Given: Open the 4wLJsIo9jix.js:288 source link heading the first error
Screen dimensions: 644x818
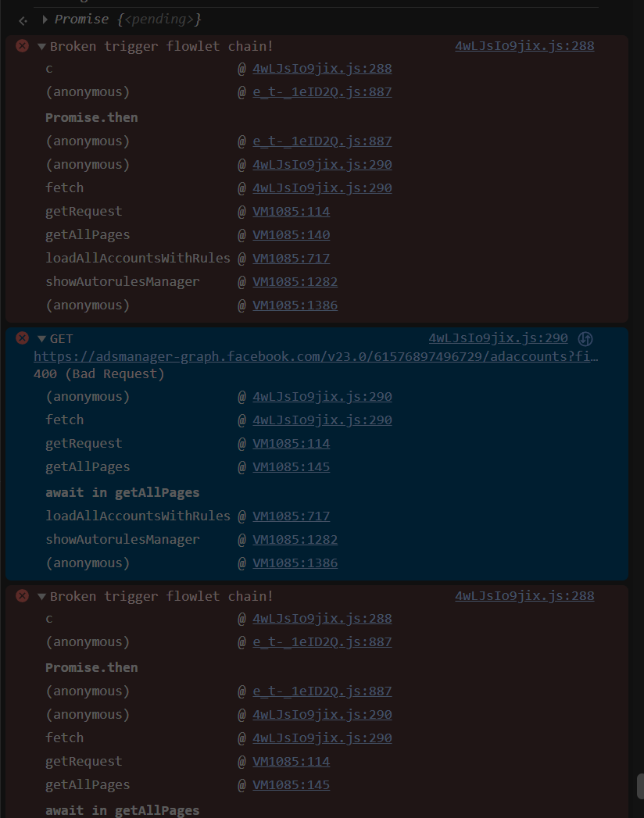Looking at the screenshot, I should 524,45.
